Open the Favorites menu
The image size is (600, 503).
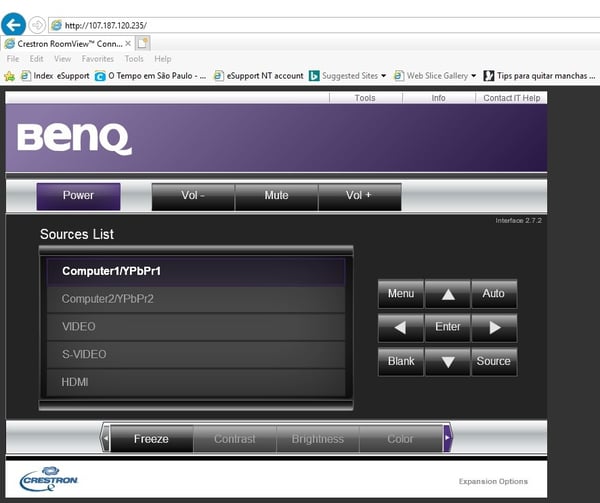[x=98, y=59]
